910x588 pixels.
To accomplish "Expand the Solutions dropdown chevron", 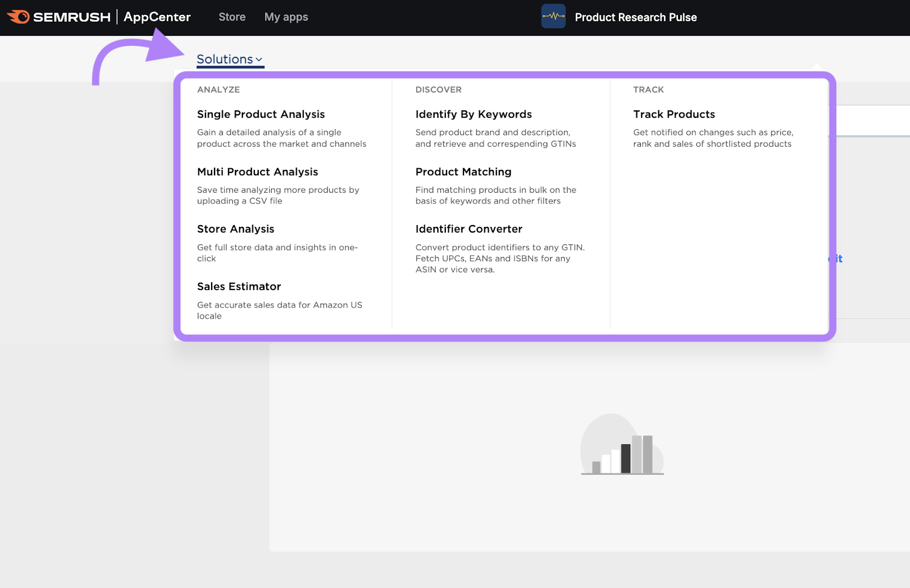I will pyautogui.click(x=259, y=60).
